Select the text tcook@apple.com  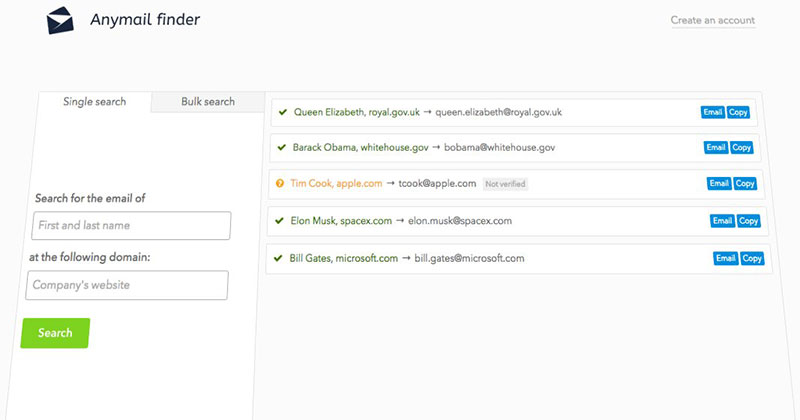(x=437, y=183)
